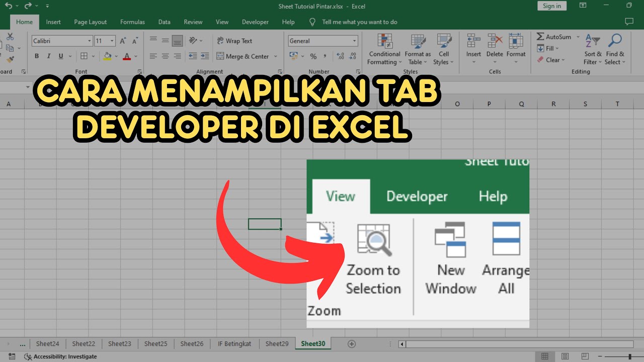Image resolution: width=644 pixels, height=362 pixels.
Task: Switch to Page Break Preview icon
Action: coord(585,356)
